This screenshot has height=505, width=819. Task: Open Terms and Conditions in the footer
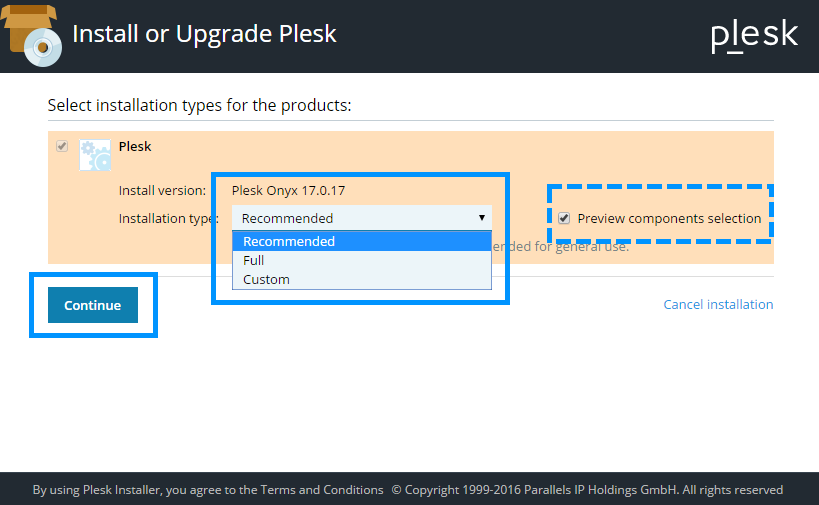[322, 490]
